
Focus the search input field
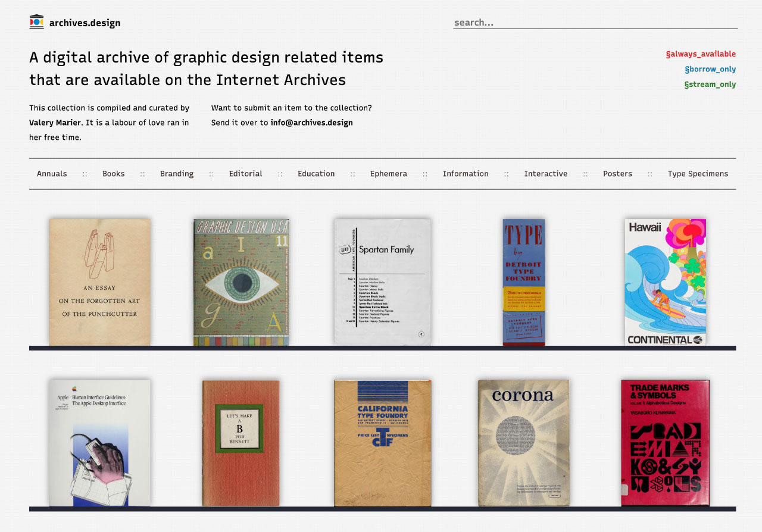click(595, 23)
